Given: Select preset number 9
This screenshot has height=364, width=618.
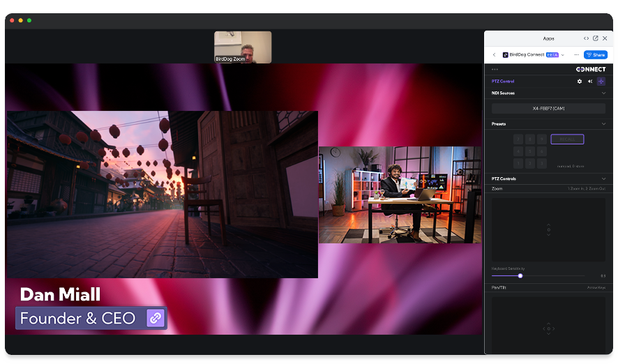Looking at the screenshot, I should 542,139.
